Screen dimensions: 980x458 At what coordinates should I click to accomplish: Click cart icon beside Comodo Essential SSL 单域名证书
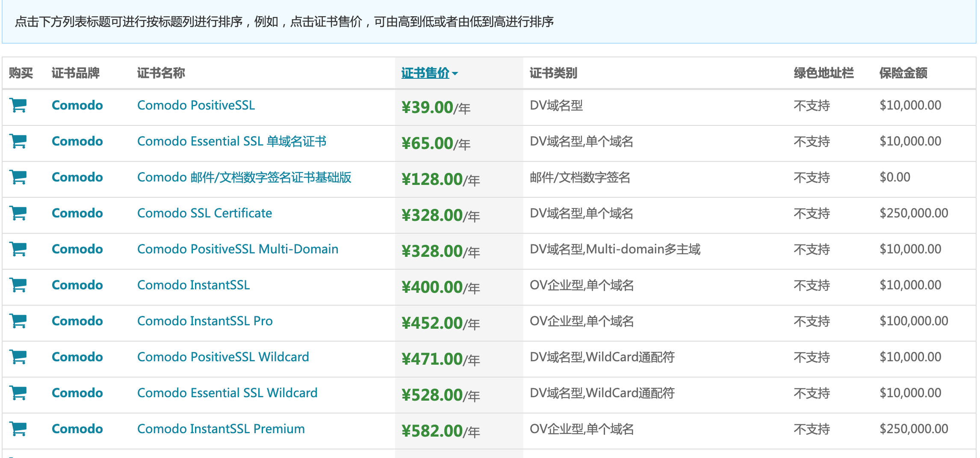18,141
